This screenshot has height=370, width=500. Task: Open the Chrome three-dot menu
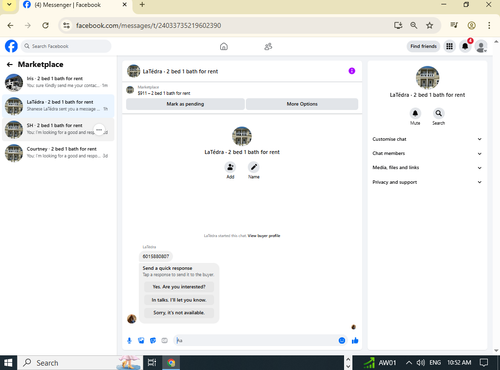tap(489, 25)
